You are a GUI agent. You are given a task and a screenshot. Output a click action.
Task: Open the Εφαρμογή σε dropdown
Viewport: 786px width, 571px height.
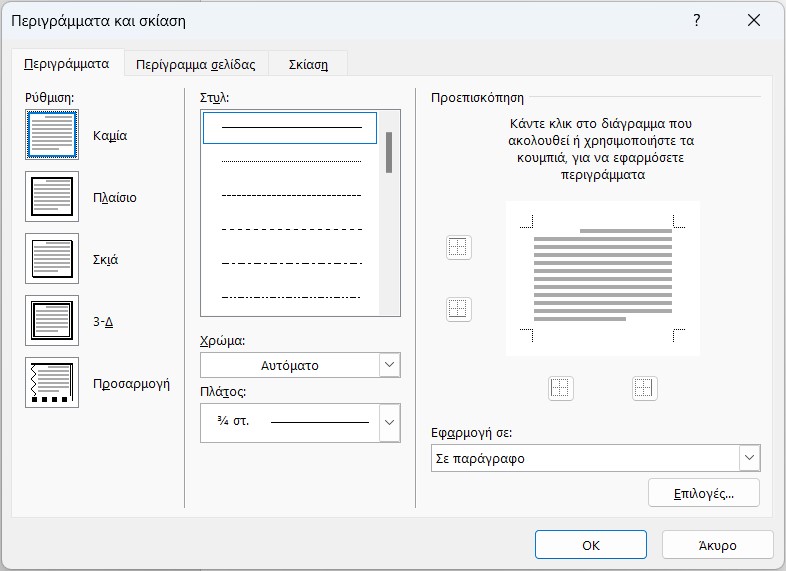click(596, 458)
